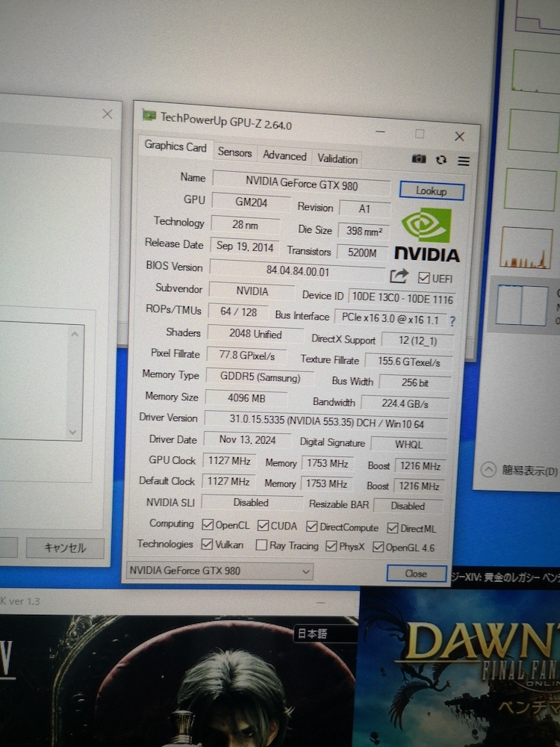Click the キャンセル button in left dialog

[x=65, y=548]
